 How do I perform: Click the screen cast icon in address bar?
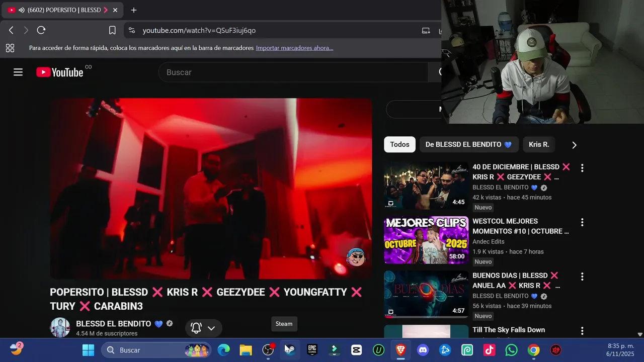[426, 30]
